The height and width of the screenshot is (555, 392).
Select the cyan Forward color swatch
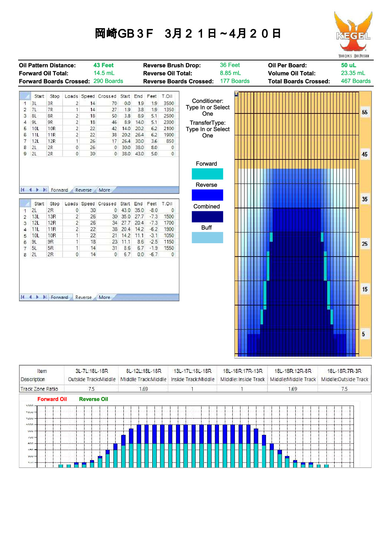tap(207, 174)
